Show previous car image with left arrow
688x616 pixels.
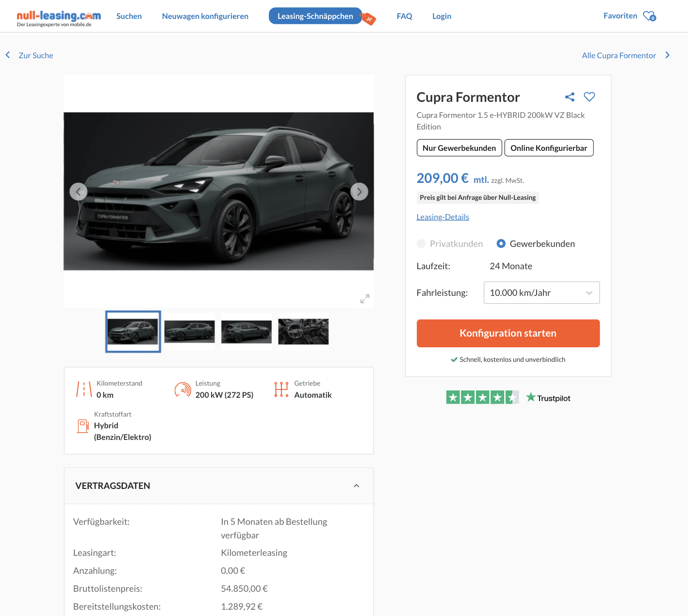[x=78, y=192]
